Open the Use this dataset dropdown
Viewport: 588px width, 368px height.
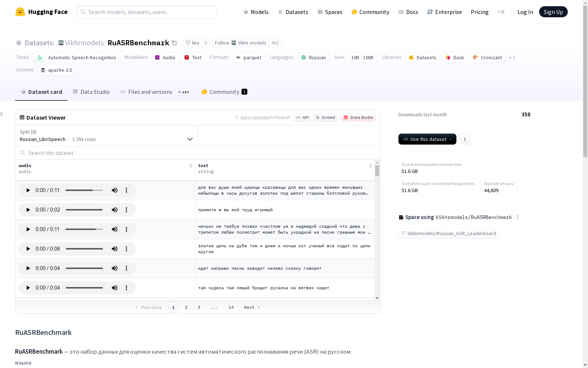[x=427, y=139]
